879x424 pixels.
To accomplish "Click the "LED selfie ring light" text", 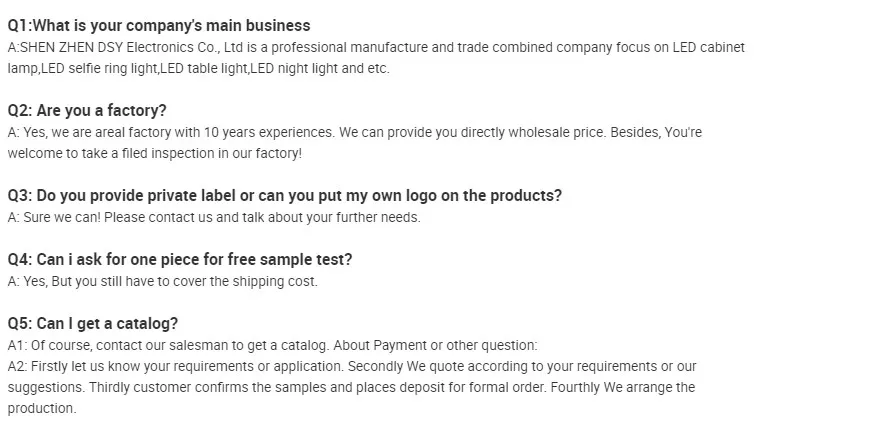I will click(x=101, y=68).
